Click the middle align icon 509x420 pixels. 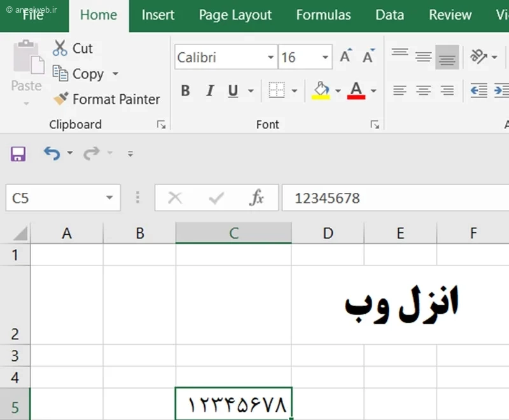(x=423, y=57)
